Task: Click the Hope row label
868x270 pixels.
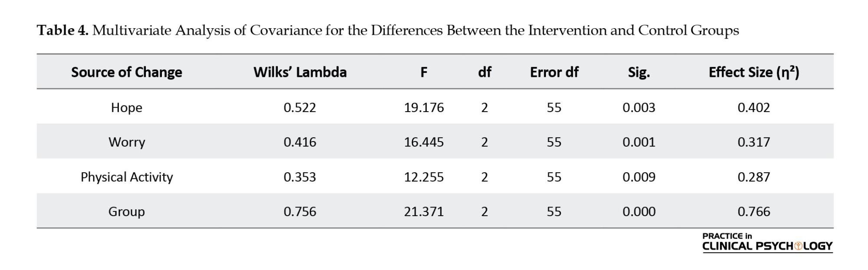Action: (x=126, y=108)
